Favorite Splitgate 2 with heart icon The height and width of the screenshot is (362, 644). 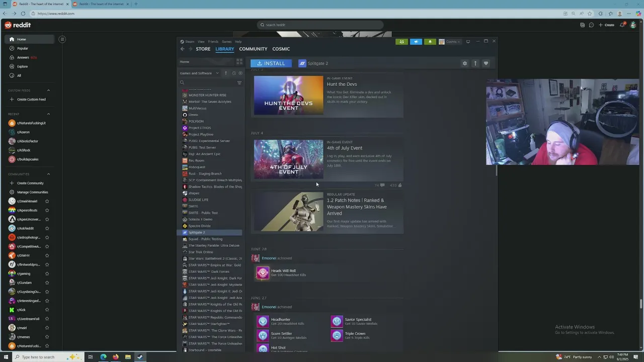(x=486, y=63)
